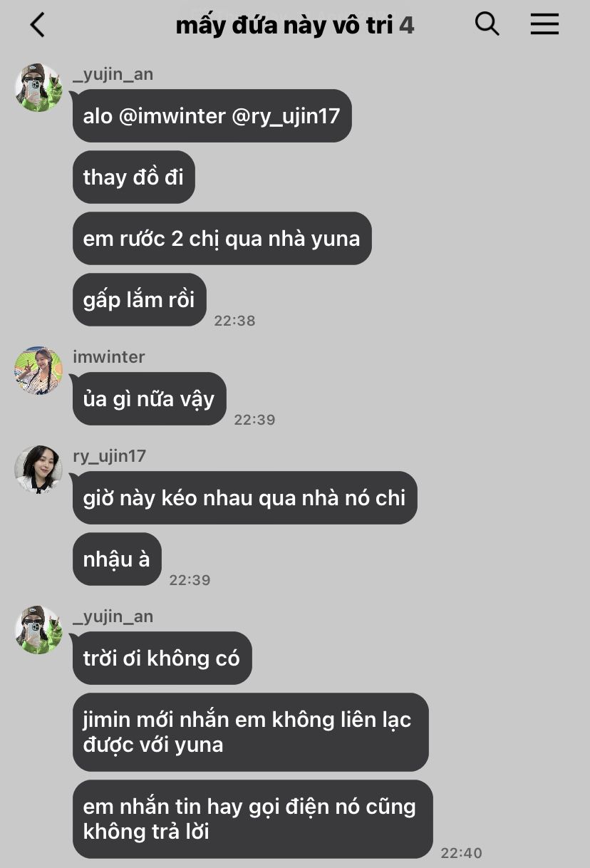Image resolution: width=590 pixels, height=868 pixels.
Task: Tap the imwinter username label
Action: (109, 356)
